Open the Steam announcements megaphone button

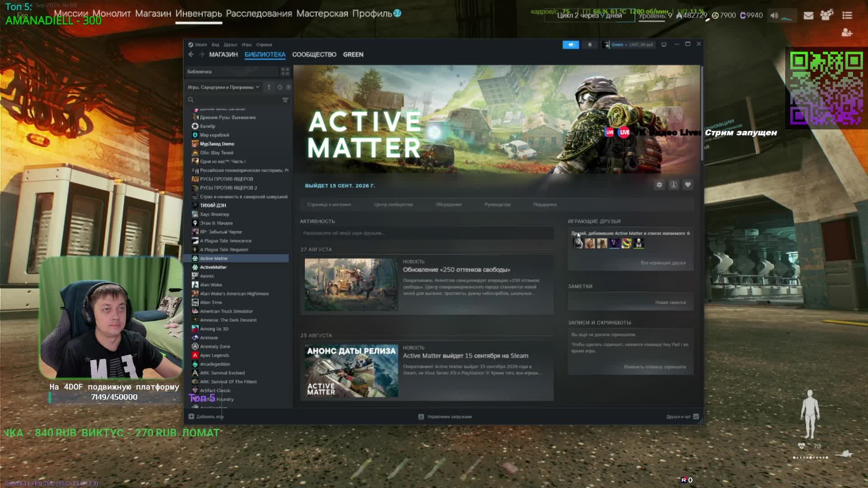[571, 45]
